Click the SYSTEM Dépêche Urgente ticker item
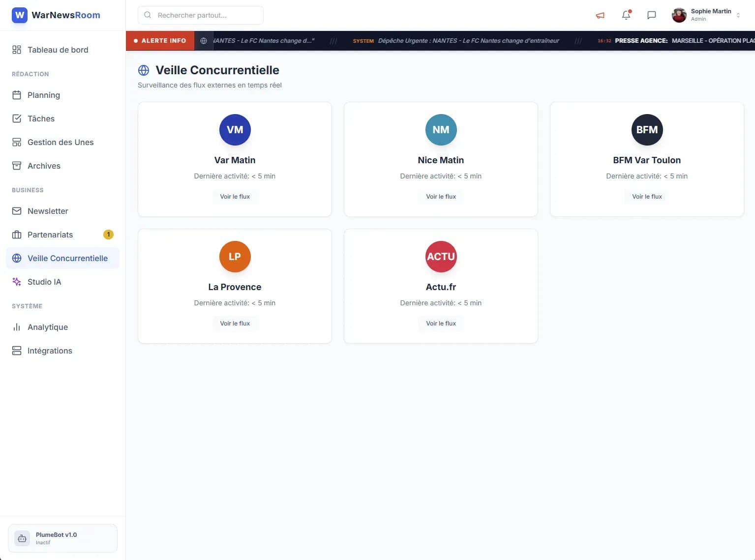Image resolution: width=755 pixels, height=560 pixels. point(456,41)
